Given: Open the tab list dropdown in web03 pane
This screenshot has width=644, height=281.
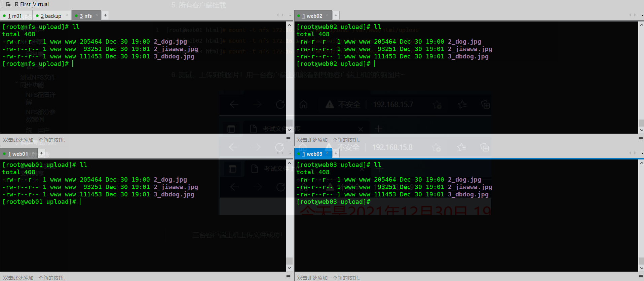Looking at the screenshot, I should [x=642, y=153].
